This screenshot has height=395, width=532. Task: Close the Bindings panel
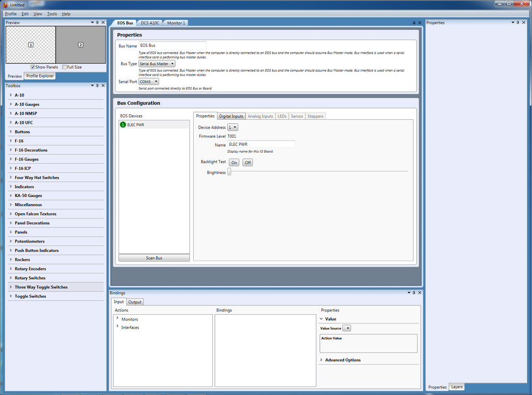pos(420,292)
